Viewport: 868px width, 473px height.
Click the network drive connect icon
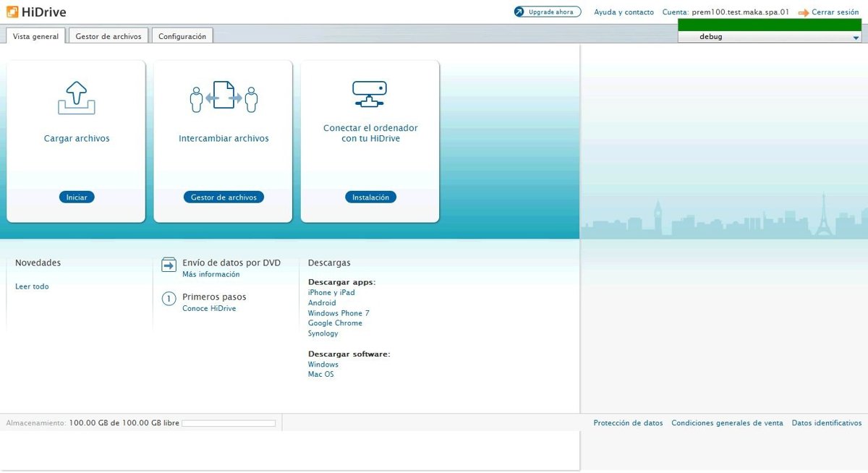(370, 95)
